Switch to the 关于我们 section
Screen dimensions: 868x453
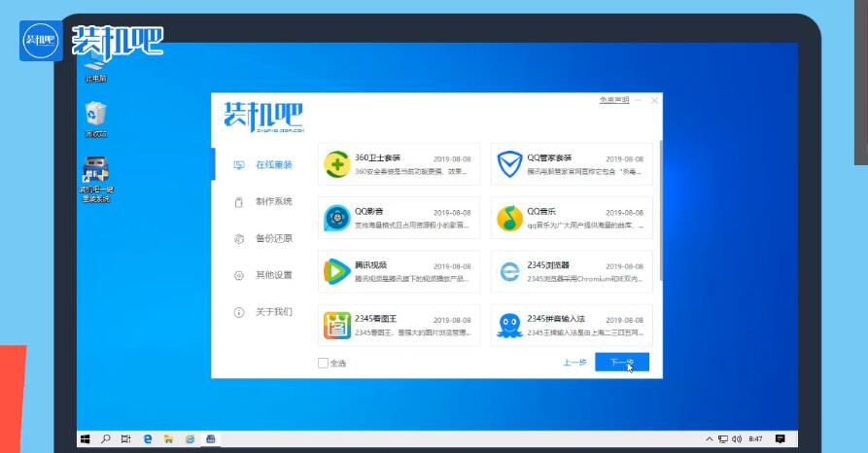click(x=274, y=312)
